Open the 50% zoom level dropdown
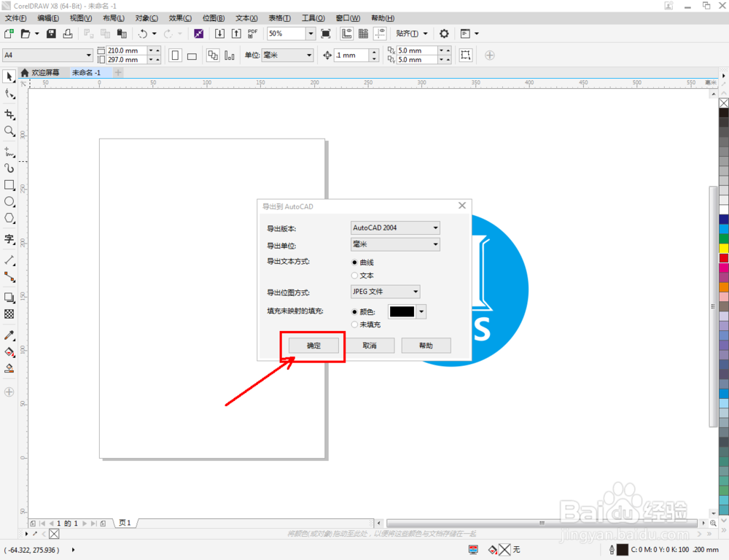The width and height of the screenshot is (729, 560). coord(311,34)
